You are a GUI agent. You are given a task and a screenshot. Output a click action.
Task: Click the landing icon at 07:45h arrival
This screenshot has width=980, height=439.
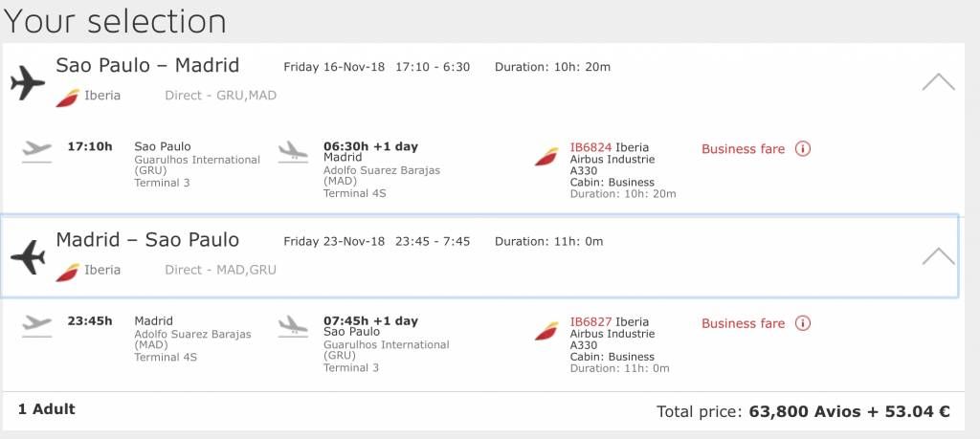[x=293, y=326]
